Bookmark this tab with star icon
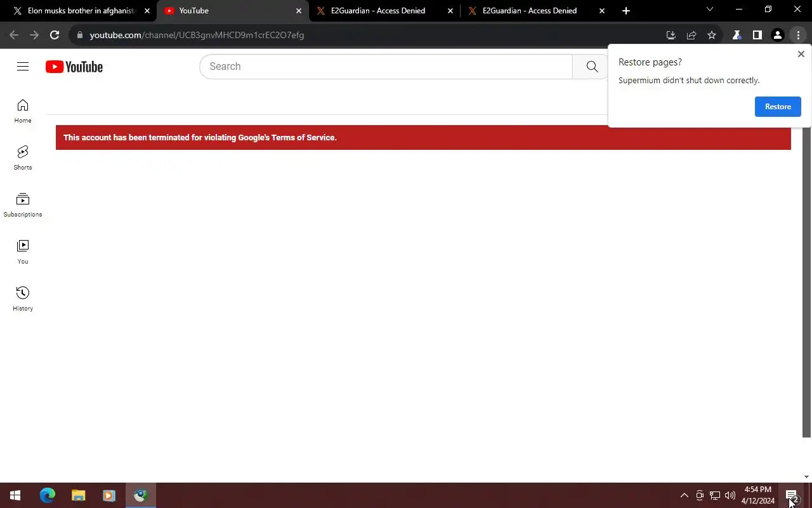Screen dimensions: 812x508 point(712,35)
